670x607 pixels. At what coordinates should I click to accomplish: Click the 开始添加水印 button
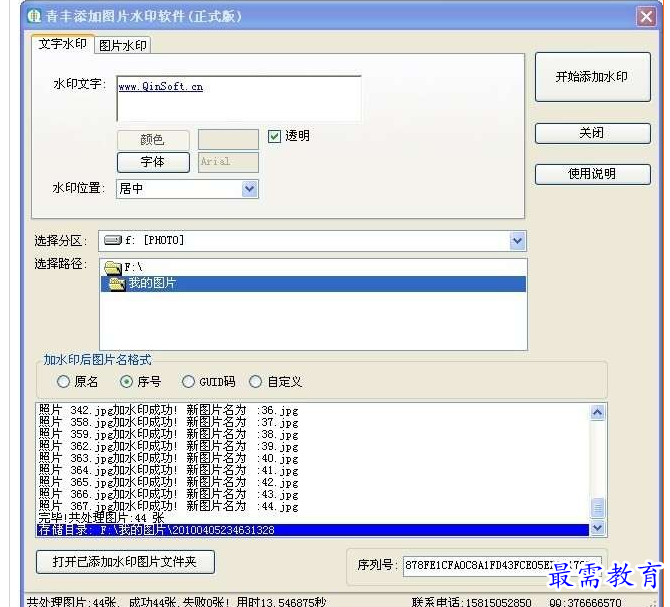click(593, 77)
